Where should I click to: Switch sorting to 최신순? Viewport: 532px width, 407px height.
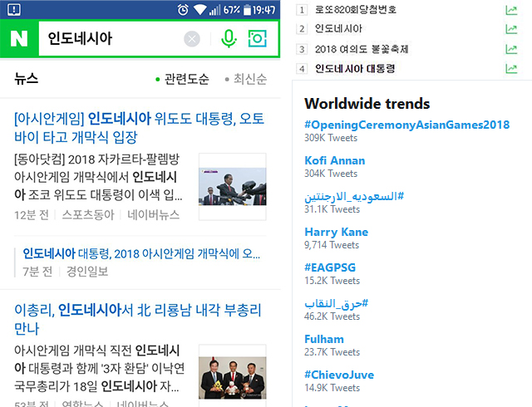coord(249,80)
